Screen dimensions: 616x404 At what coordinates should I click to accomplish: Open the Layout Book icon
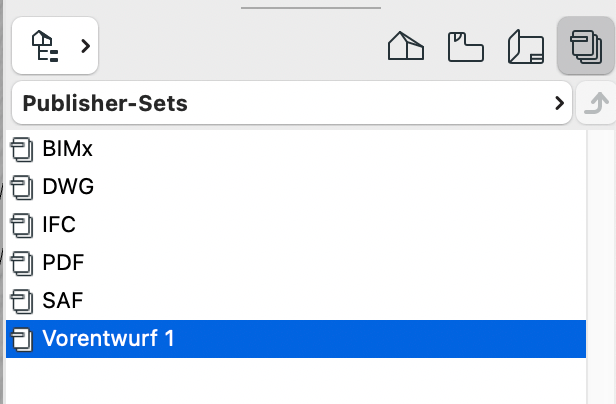(526, 47)
